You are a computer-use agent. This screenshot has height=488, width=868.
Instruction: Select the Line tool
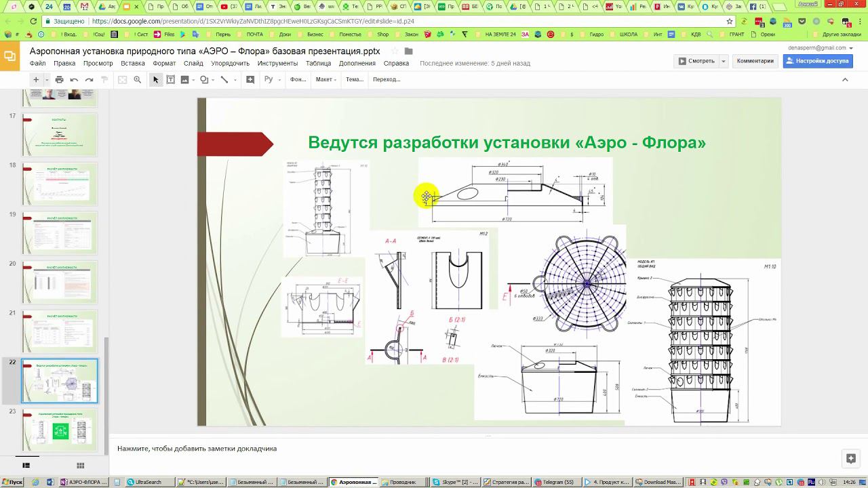(224, 80)
